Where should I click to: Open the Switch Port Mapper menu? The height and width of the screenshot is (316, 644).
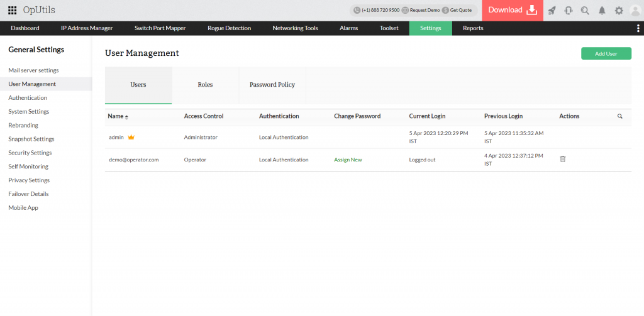pos(160,28)
